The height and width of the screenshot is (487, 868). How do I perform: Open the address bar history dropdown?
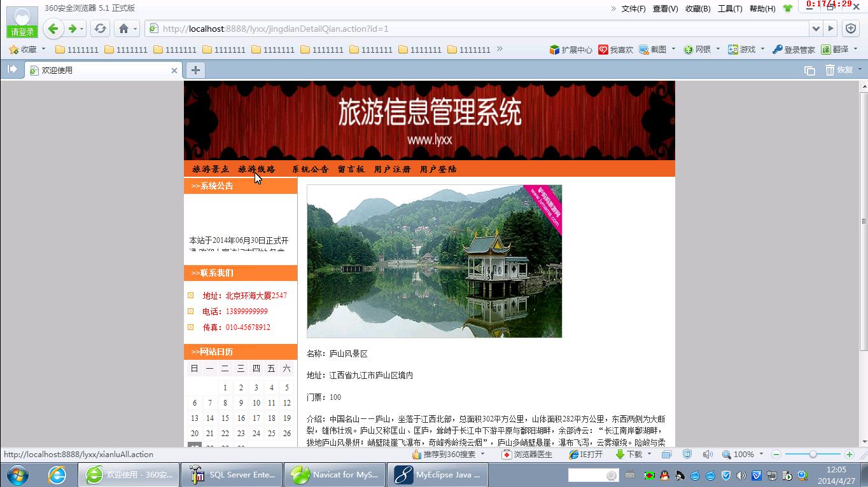click(816, 29)
